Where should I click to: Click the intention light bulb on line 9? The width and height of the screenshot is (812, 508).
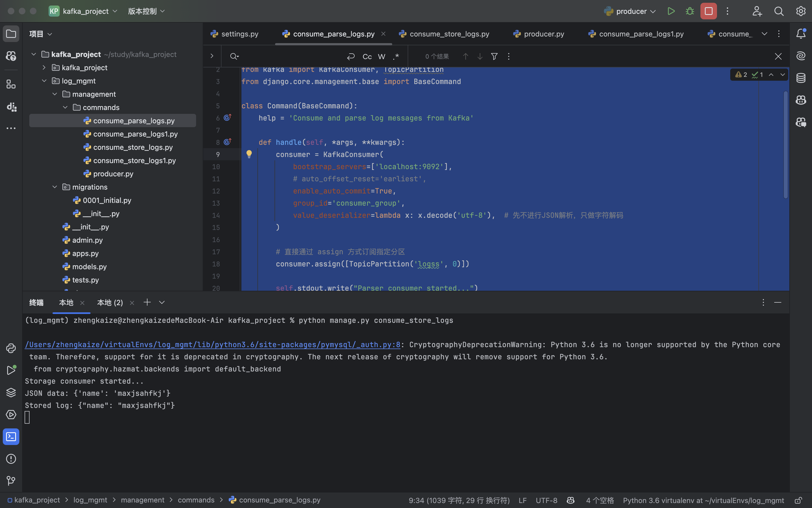tap(249, 154)
